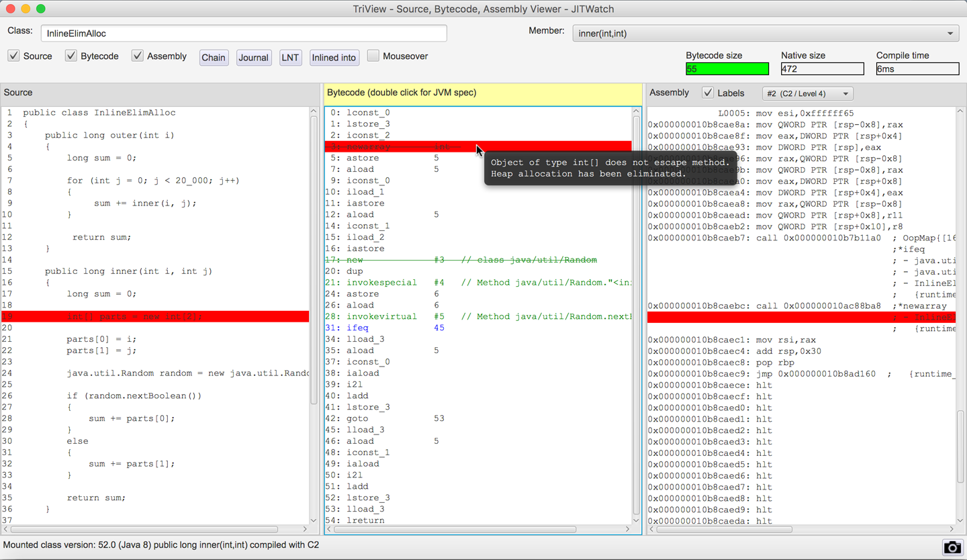Click the Native size field
967x560 pixels.
coord(822,68)
